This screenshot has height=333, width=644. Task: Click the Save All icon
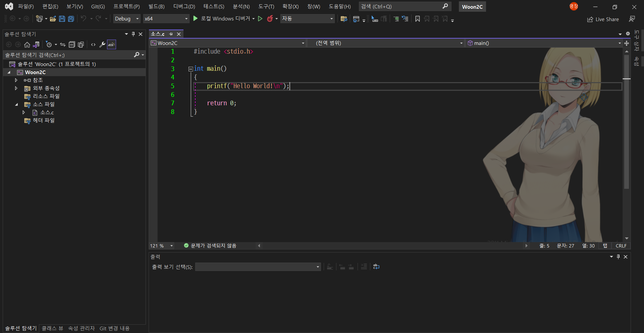pyautogui.click(x=71, y=19)
